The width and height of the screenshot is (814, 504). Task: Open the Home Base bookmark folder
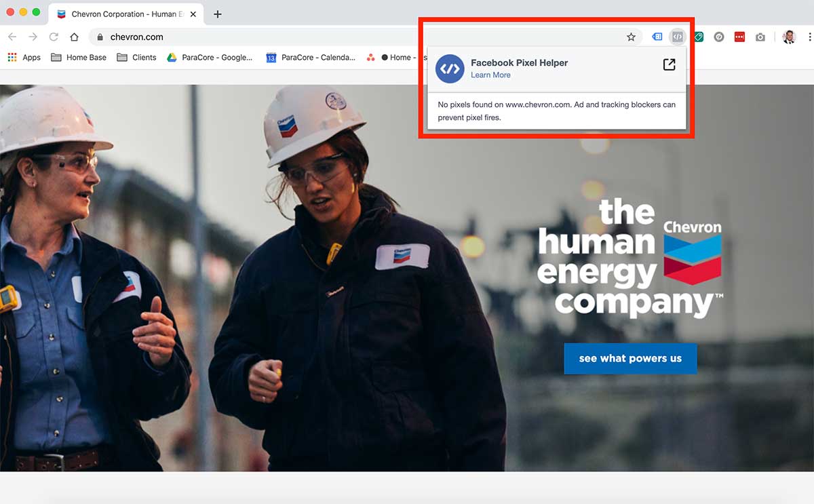79,58
